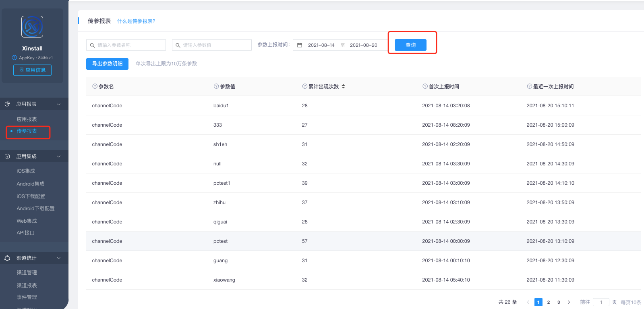Click the start date 2021-08-14 field

pyautogui.click(x=321, y=45)
